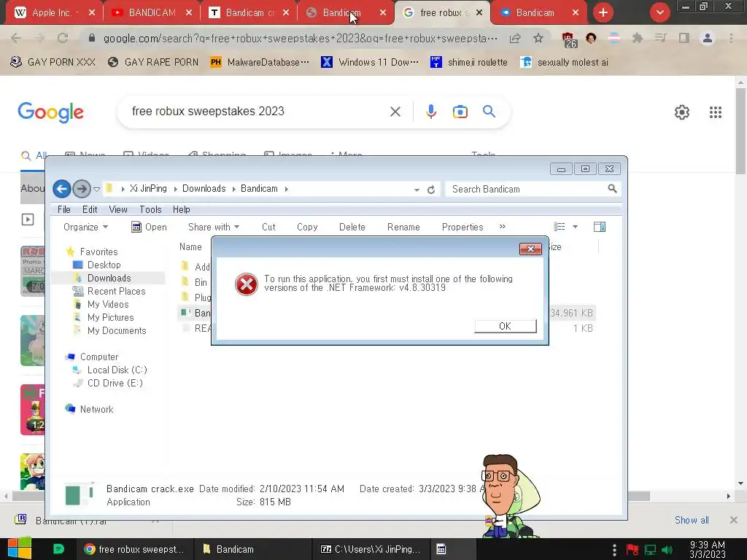Close the .NET Framework error dialog
This screenshot has height=560, width=747.
[530, 249]
